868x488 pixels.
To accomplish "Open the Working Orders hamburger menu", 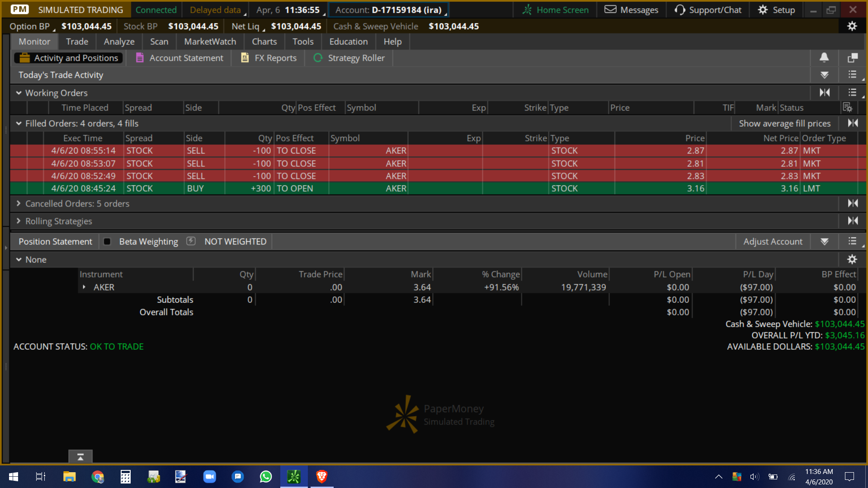I will [852, 93].
